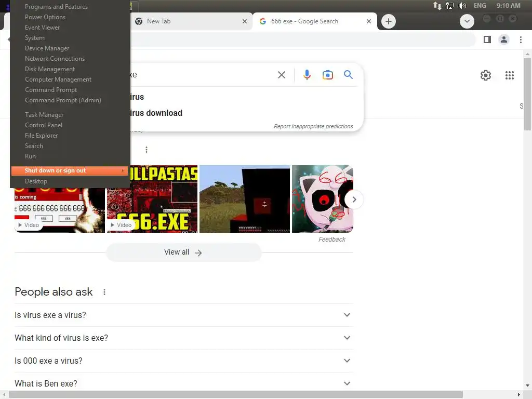Expand Shut down or sign out submenu
Viewport: 532px width, 399px height.
[70, 170]
